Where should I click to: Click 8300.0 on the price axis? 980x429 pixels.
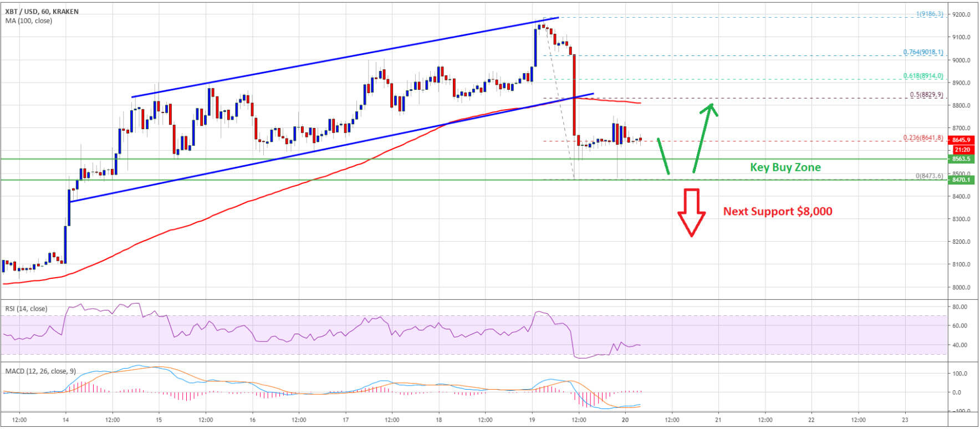click(962, 219)
